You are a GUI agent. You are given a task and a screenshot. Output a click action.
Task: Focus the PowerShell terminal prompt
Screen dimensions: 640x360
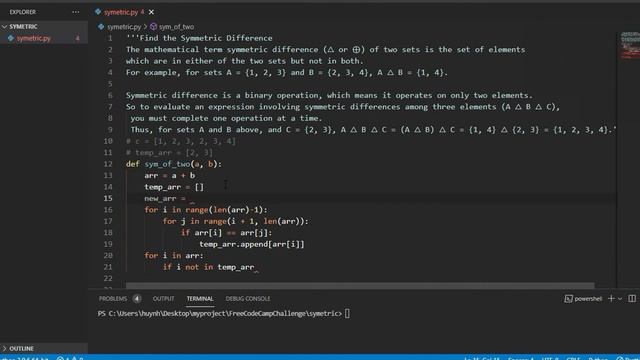(x=347, y=313)
